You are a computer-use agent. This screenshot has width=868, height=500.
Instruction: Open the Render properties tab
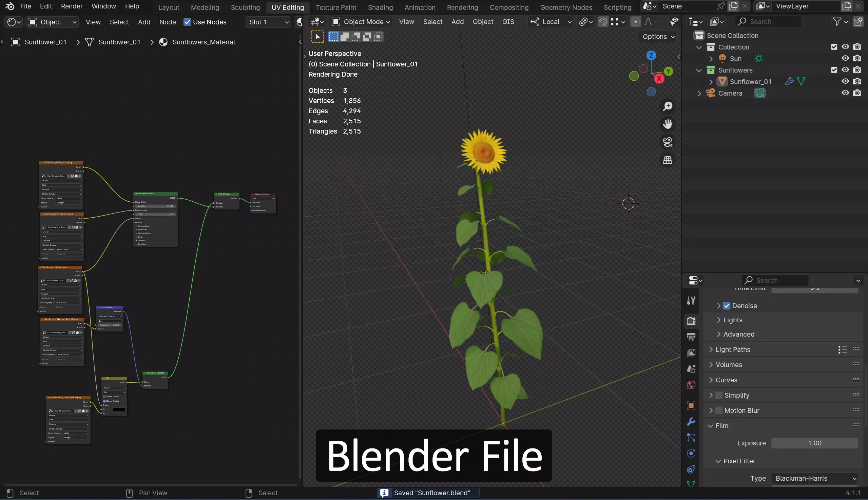pyautogui.click(x=691, y=321)
